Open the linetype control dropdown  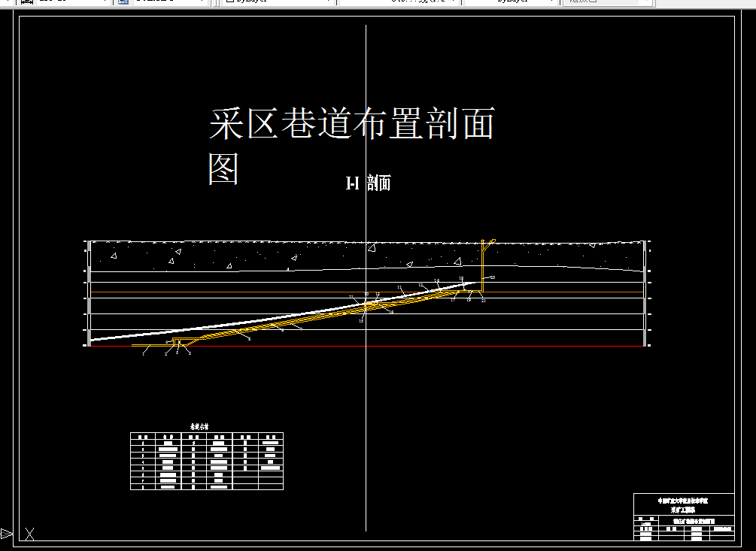click(455, 3)
